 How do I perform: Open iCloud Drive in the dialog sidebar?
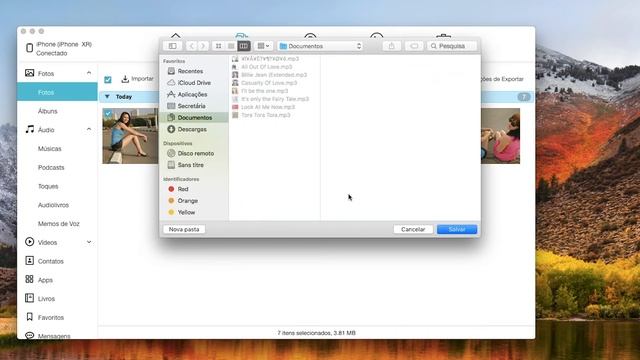click(x=194, y=82)
